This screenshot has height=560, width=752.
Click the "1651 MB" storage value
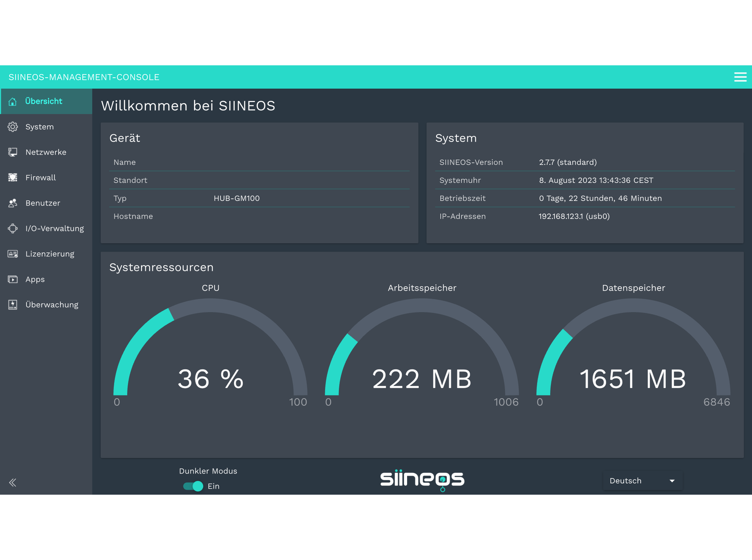point(633,379)
